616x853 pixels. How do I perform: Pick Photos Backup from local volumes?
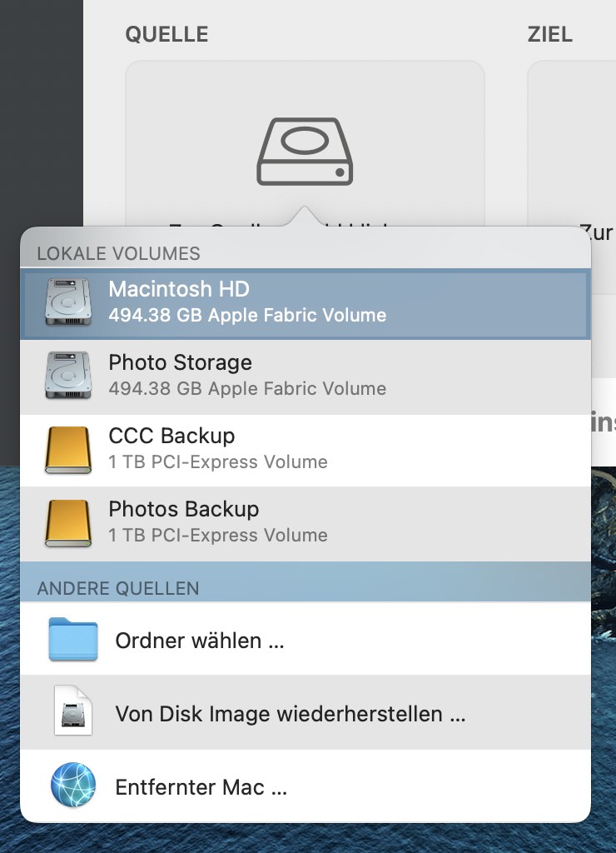coord(306,523)
